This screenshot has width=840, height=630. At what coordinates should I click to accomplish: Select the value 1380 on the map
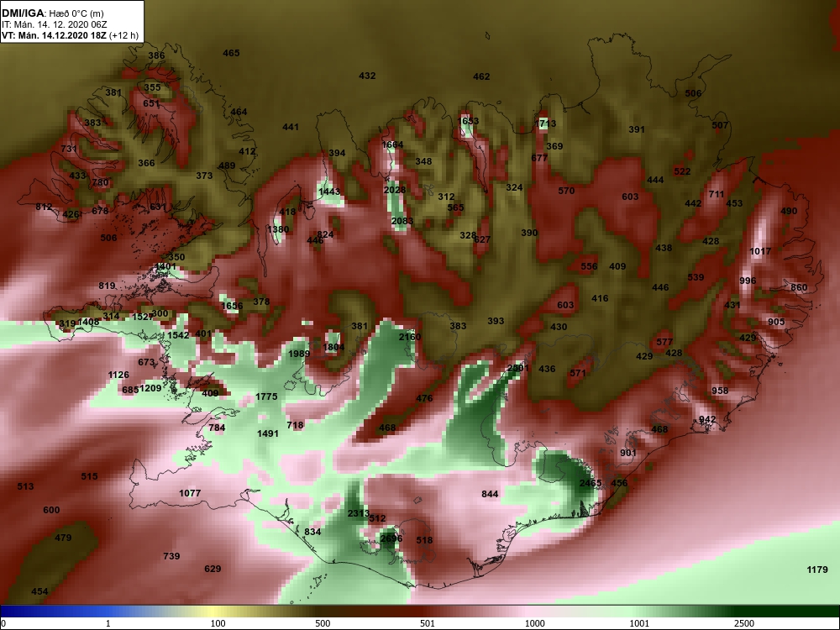(x=278, y=229)
